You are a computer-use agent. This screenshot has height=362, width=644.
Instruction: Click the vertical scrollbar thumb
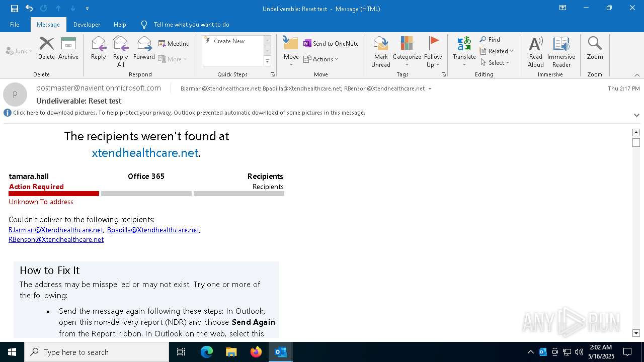[636, 142]
